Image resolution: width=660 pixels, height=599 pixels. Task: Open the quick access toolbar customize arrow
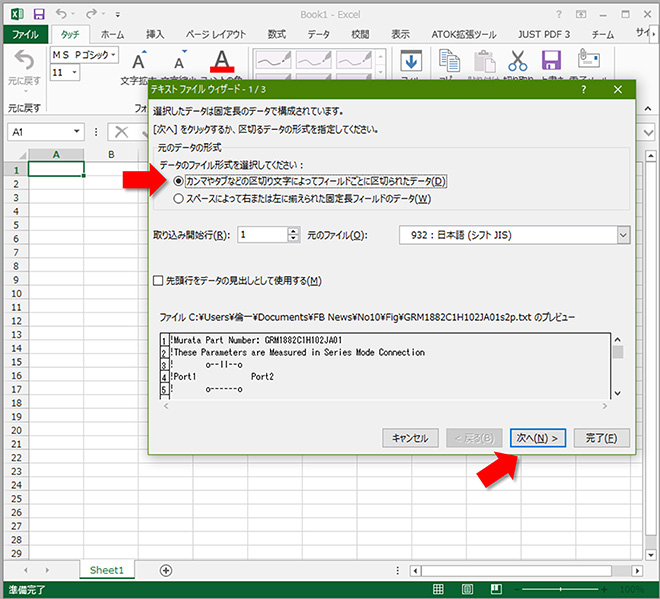tap(118, 15)
